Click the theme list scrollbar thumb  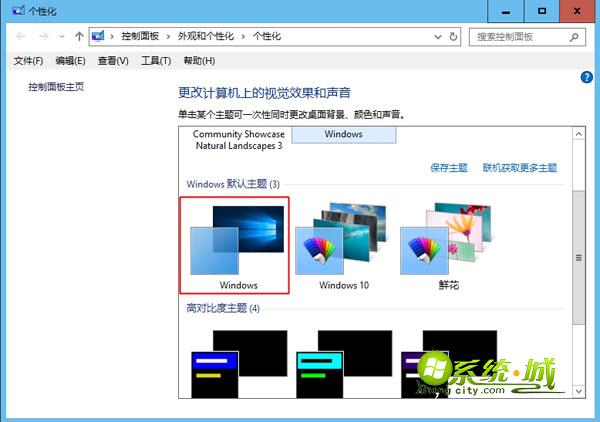pyautogui.click(x=579, y=257)
